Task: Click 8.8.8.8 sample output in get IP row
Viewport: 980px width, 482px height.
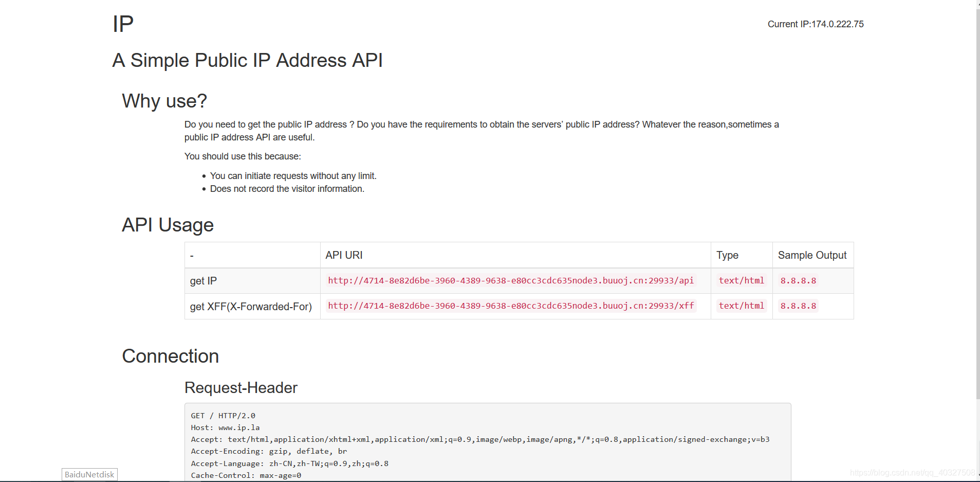Action: click(798, 280)
